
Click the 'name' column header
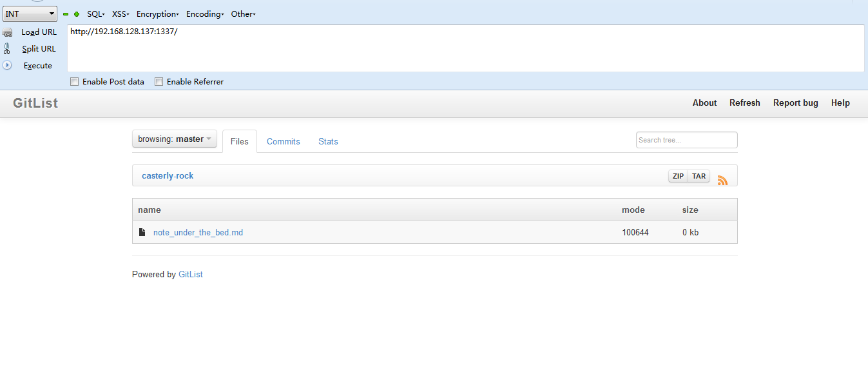(x=149, y=210)
